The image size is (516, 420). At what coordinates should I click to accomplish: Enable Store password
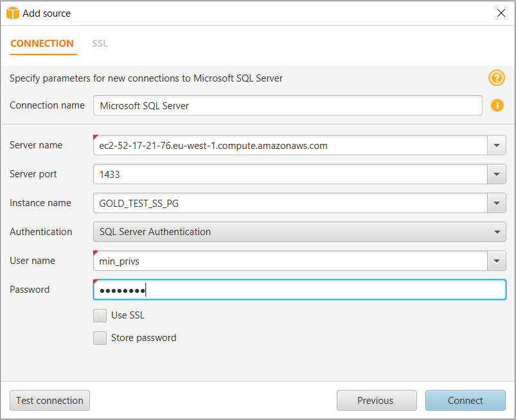100,337
